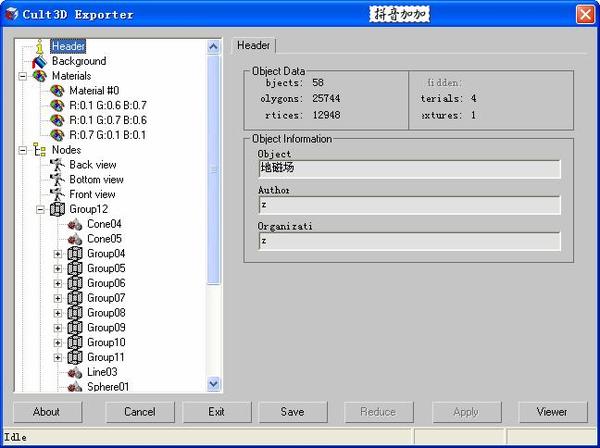Click the Organization input field
600x448 pixels.
pyautogui.click(x=409, y=241)
